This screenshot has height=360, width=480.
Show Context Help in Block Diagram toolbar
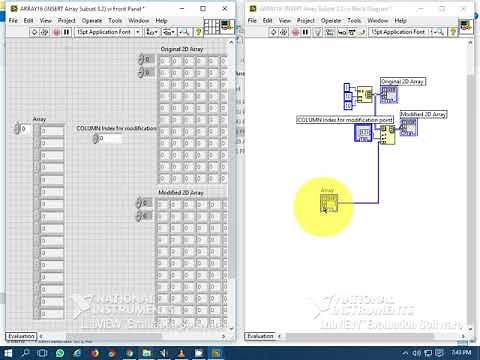[453, 32]
